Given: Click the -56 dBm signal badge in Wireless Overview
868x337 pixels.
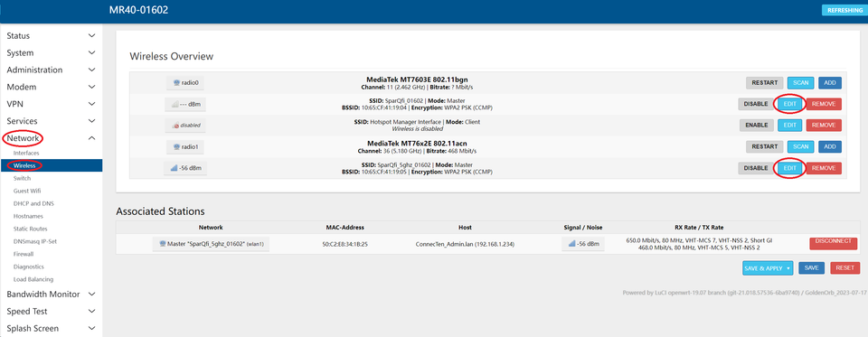Looking at the screenshot, I should click(x=185, y=168).
